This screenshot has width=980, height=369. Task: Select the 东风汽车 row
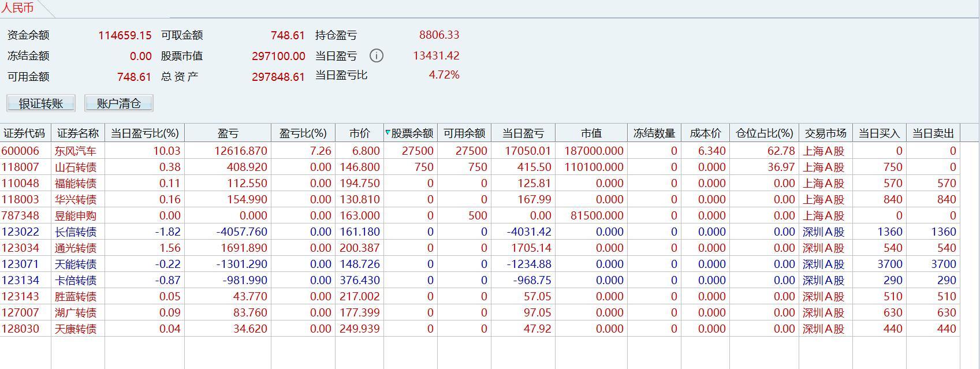click(x=480, y=151)
